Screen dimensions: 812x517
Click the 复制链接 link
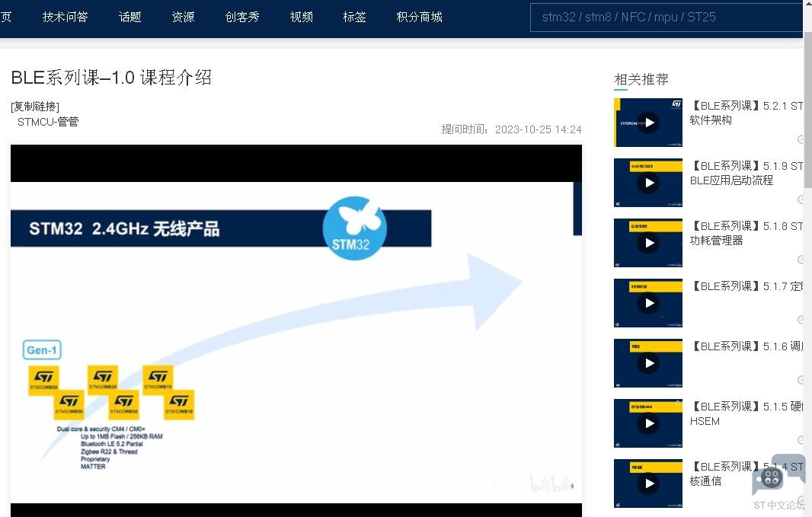tap(35, 106)
